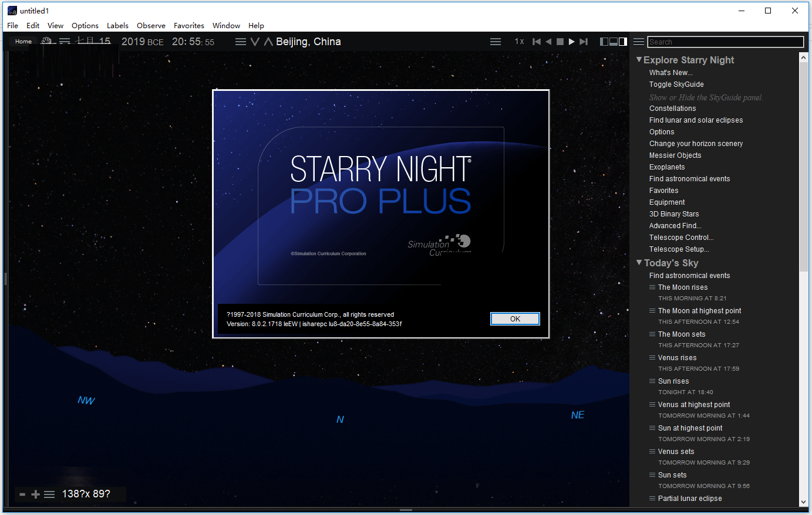812x515 pixels.
Task: Open field of view menu icon
Action: pyautogui.click(x=49, y=494)
